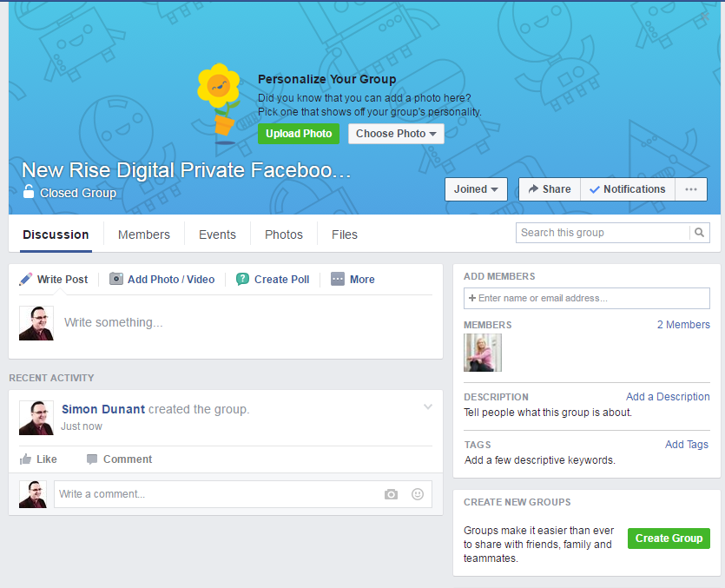
Task: Click the member photo thumbnail in Members section
Action: [482, 353]
